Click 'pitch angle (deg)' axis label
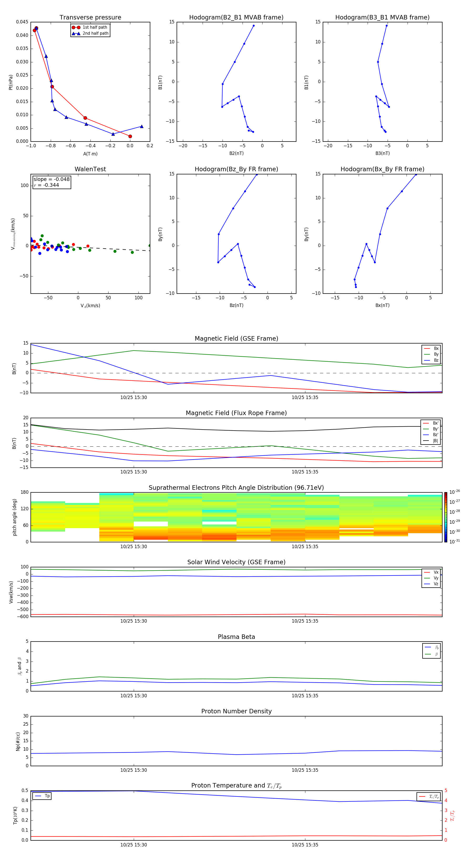Image resolution: width=473 pixels, height=868 pixels. coord(14,517)
